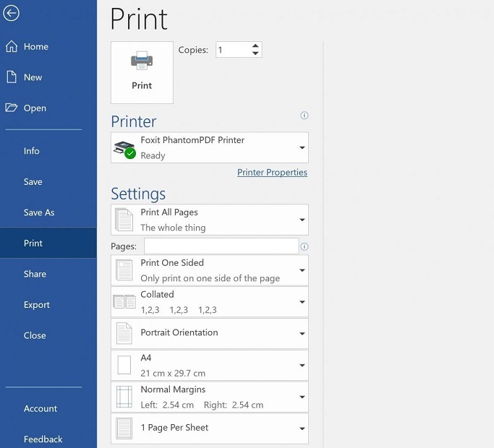Open the Print All Pages dropdown
Screen dimensions: 494x448
tap(210, 220)
